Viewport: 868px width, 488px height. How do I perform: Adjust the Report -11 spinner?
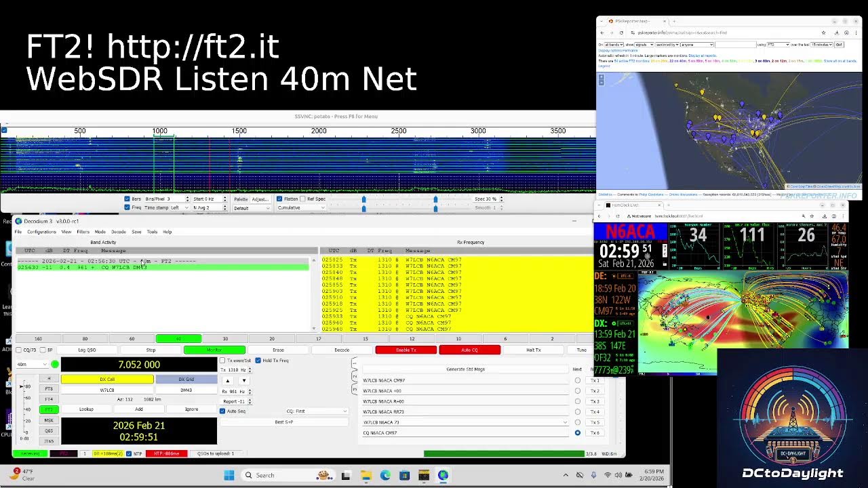click(x=236, y=401)
